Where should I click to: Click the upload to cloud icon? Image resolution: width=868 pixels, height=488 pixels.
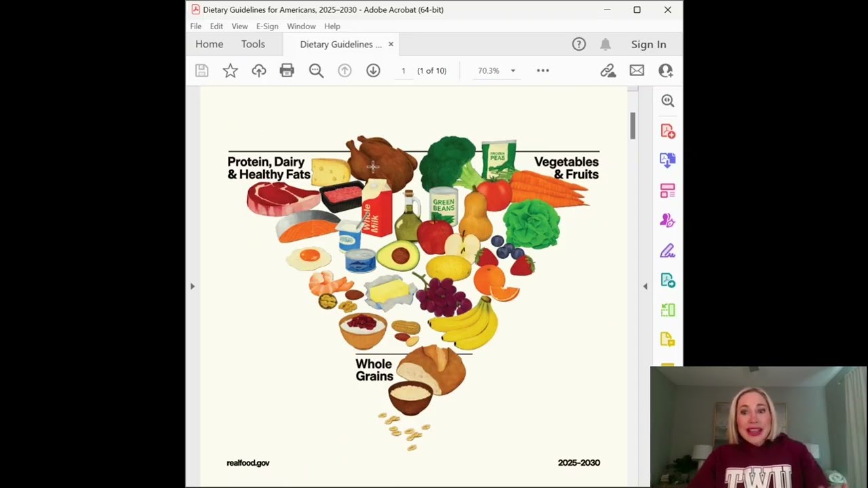tap(259, 70)
